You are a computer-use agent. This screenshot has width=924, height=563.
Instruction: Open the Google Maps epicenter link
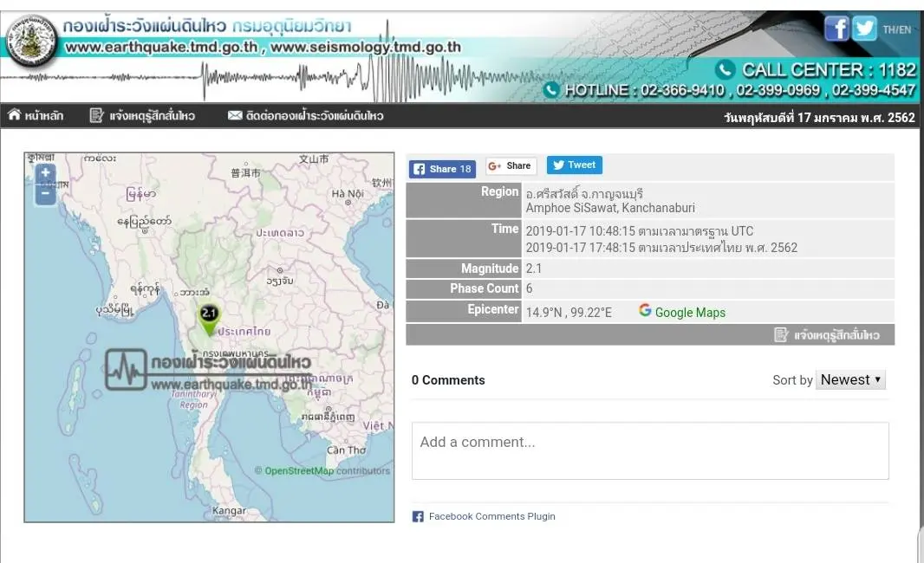coord(689,313)
